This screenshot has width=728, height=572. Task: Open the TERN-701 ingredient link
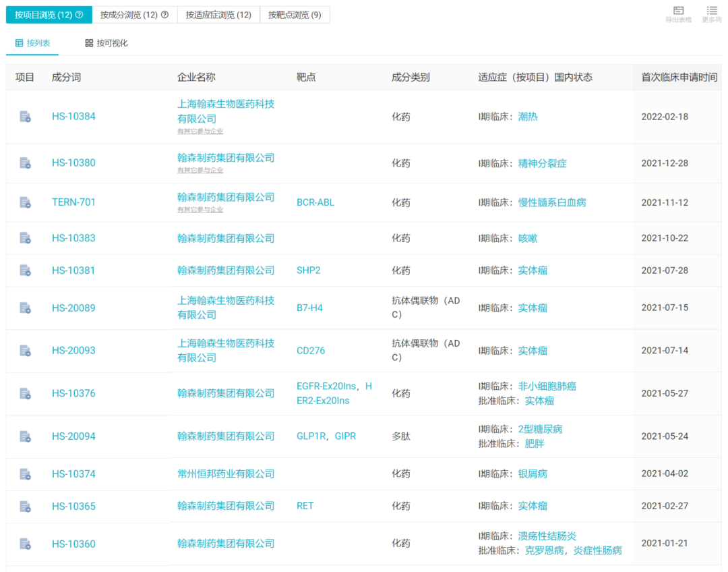coord(73,202)
